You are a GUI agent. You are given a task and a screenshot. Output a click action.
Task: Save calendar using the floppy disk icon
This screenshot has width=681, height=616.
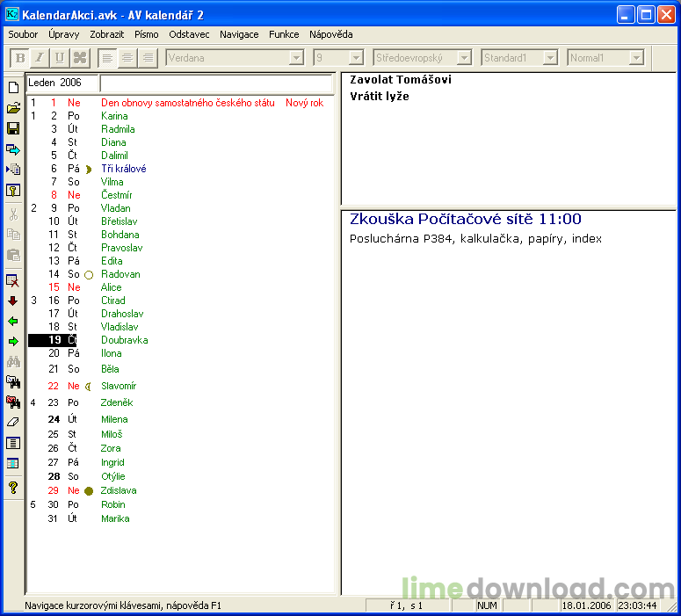[13, 128]
